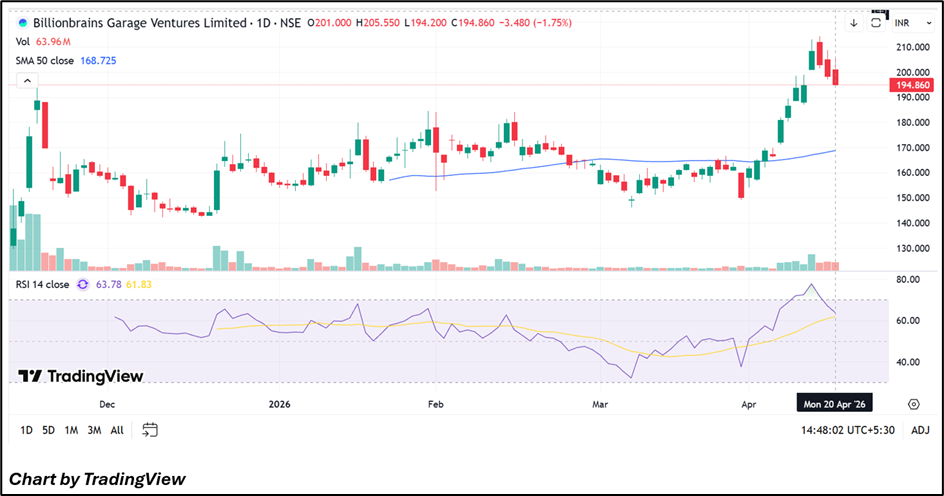Switch to the 3M range
Image resolution: width=944 pixels, height=496 pixels.
(94, 430)
